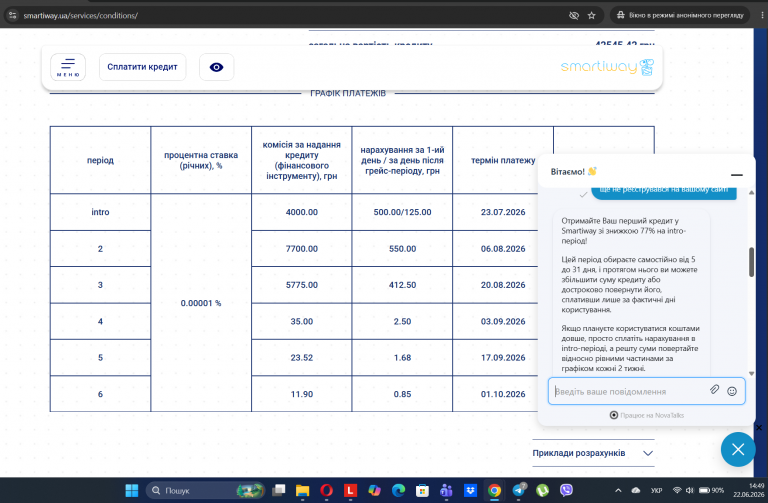Click the термін платежу column header
This screenshot has height=503, width=768.
(x=503, y=160)
